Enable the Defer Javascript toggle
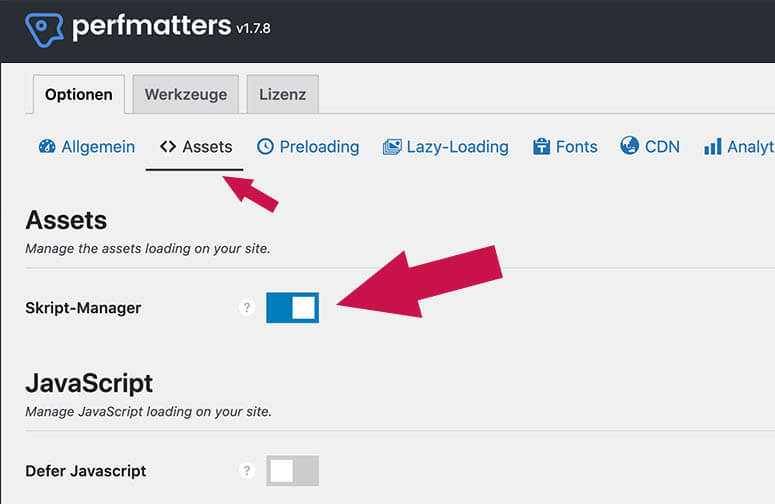 [293, 471]
